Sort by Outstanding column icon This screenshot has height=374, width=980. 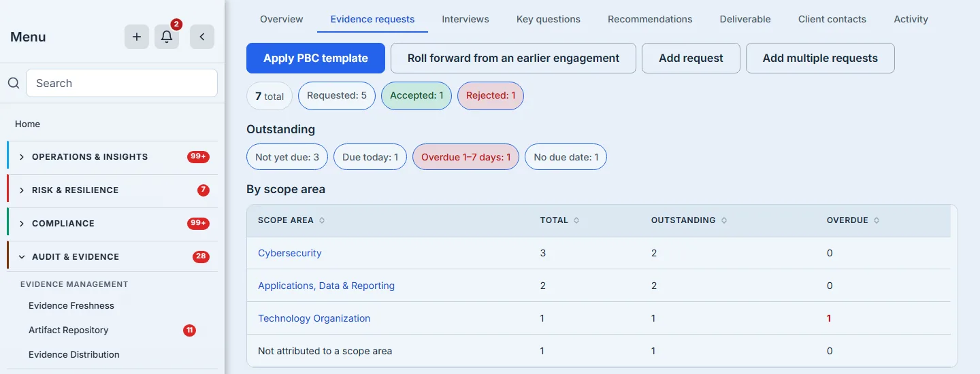(724, 220)
